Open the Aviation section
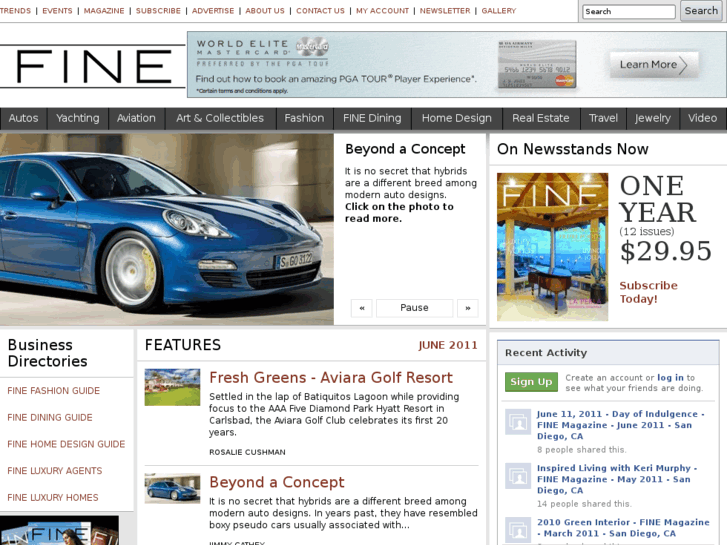727x545 pixels. (136, 118)
